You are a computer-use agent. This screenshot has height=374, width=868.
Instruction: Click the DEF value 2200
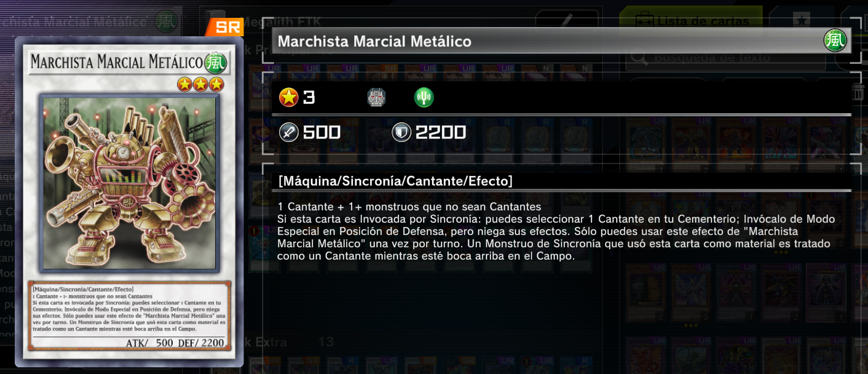pos(441,132)
